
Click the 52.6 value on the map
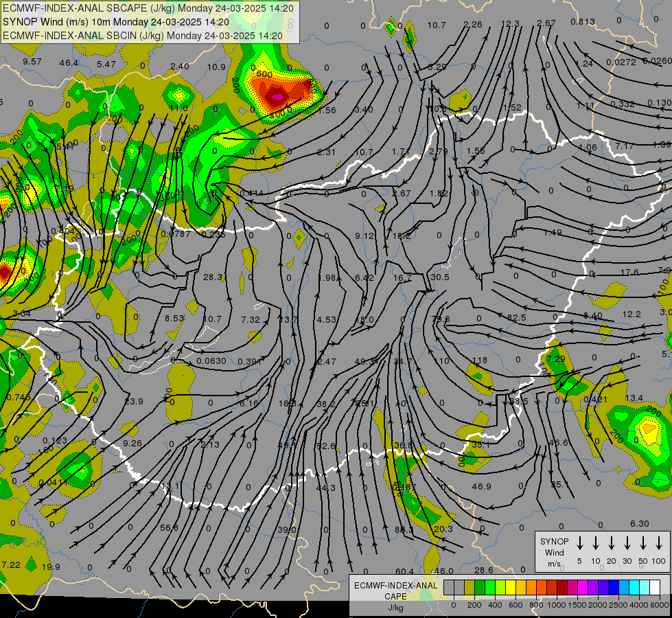(326, 446)
